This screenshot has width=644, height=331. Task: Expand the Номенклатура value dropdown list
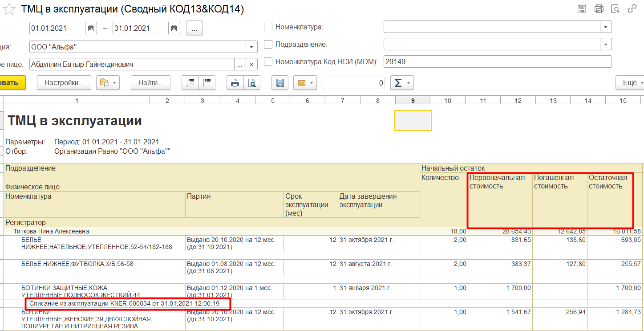pos(605,27)
